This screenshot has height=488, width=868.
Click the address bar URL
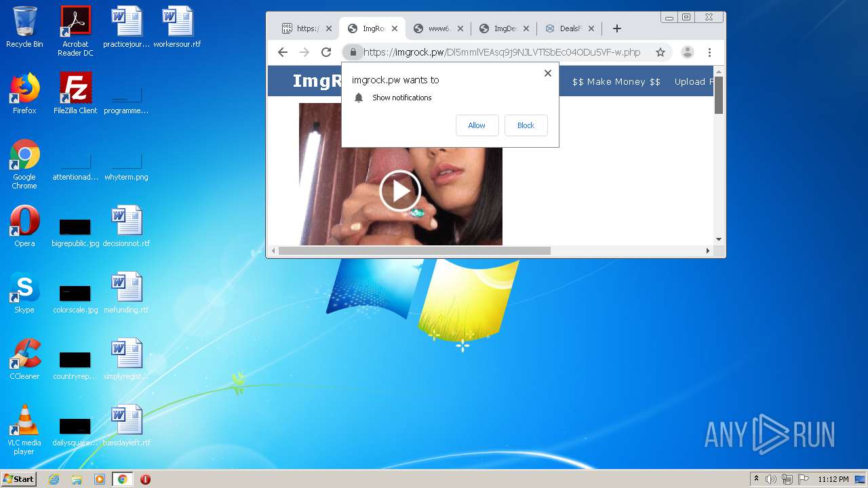click(502, 52)
